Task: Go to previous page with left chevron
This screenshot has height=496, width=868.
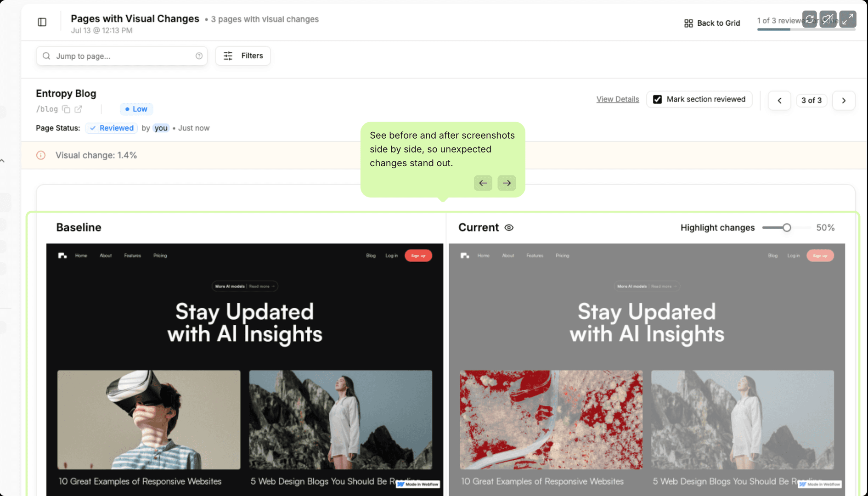Action: 779,100
